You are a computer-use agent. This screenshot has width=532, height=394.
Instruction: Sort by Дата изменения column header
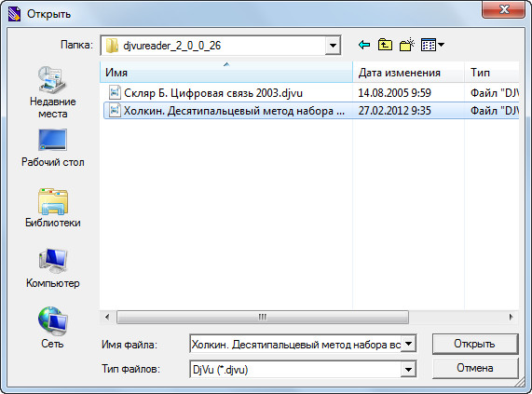click(408, 73)
